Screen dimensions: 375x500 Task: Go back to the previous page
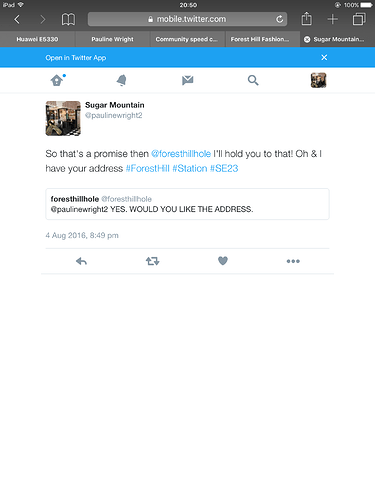(x=17, y=19)
